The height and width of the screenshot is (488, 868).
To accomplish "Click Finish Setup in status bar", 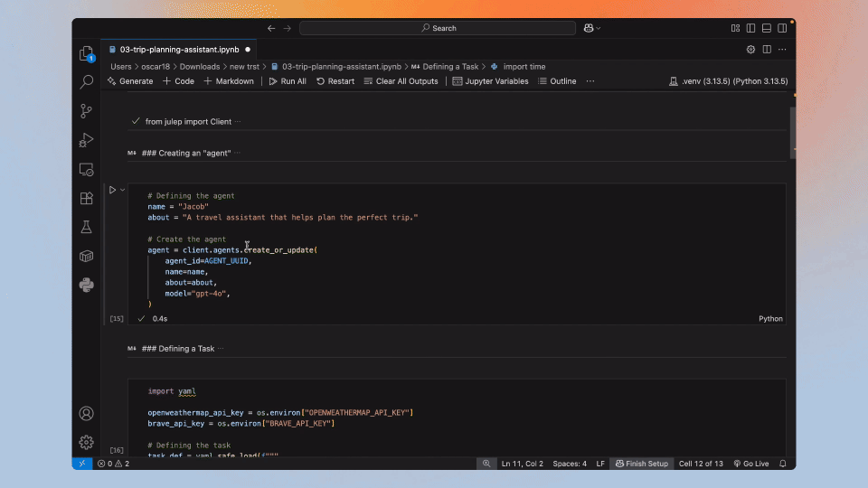I will pos(642,464).
